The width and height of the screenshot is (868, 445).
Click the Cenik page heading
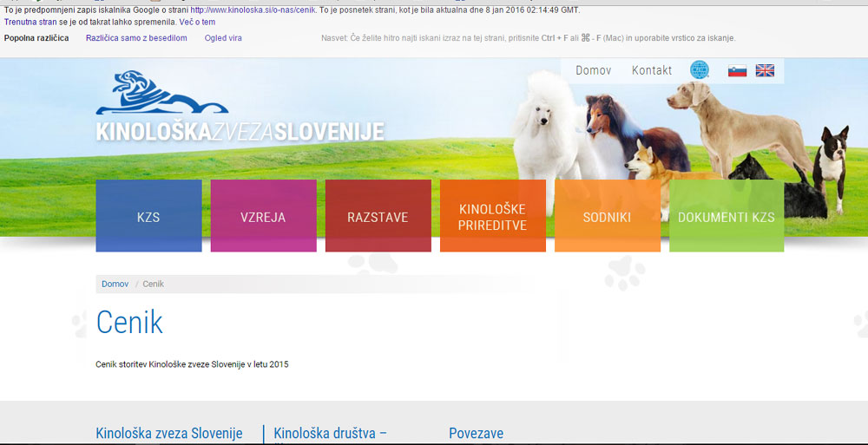click(x=129, y=323)
